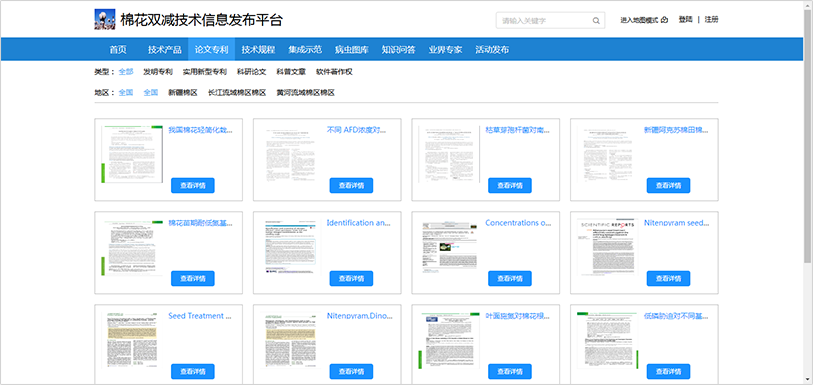
Task: Click 查看详情 for Seed Treatment card
Action: [193, 372]
